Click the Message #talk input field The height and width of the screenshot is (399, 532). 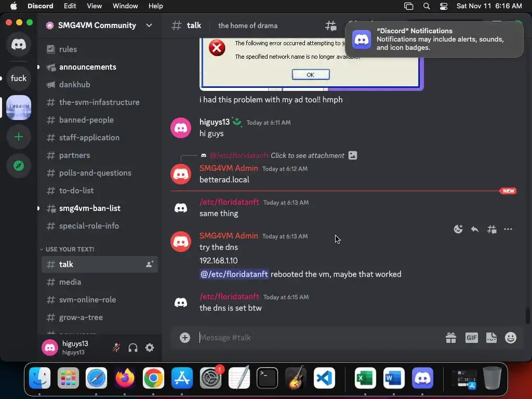[x=319, y=338]
